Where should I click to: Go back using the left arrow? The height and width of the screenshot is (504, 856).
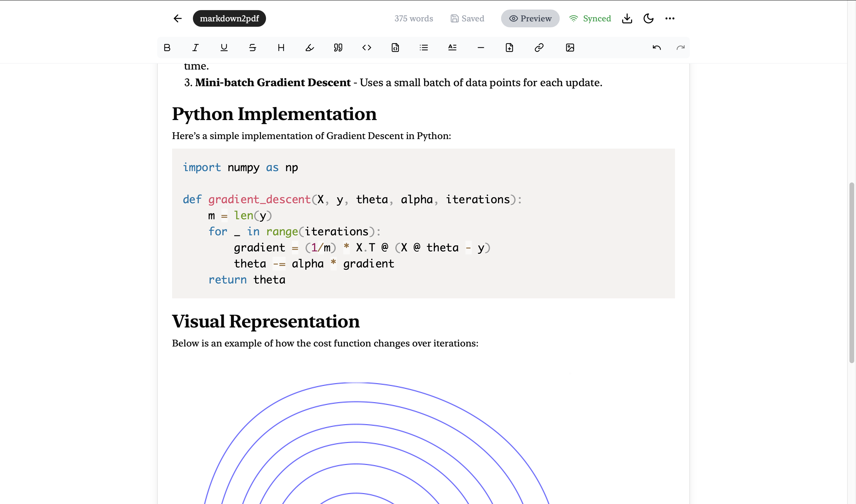[x=178, y=18]
